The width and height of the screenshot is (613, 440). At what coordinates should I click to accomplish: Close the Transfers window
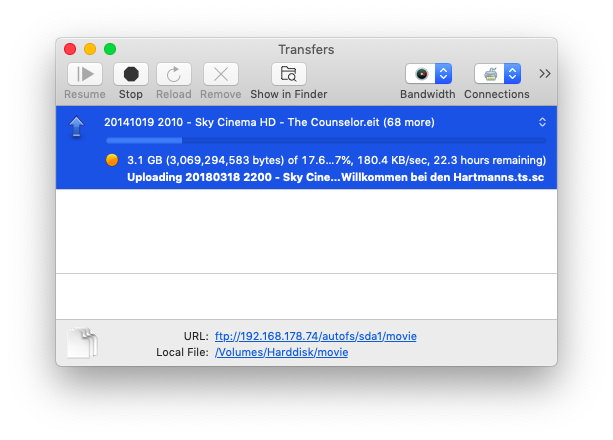(70, 49)
